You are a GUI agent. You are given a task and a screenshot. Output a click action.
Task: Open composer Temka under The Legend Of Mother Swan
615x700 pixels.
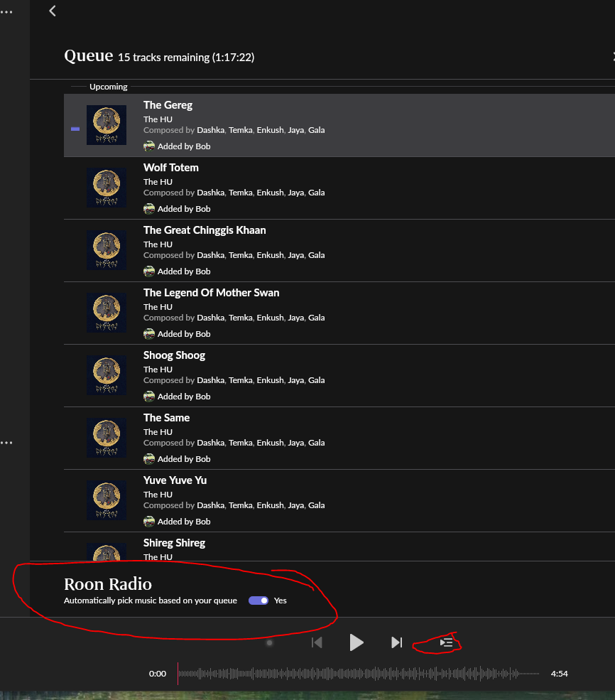point(240,318)
